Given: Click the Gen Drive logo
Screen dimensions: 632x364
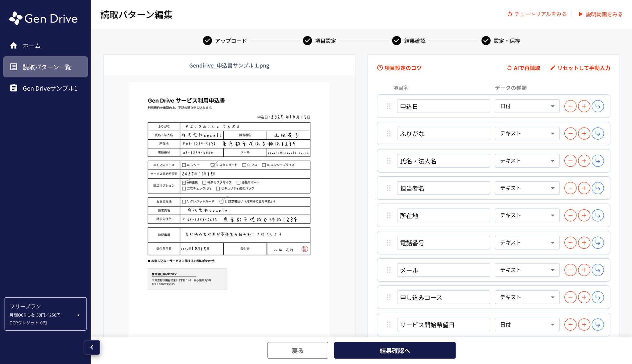Looking at the screenshot, I should click(x=44, y=18).
